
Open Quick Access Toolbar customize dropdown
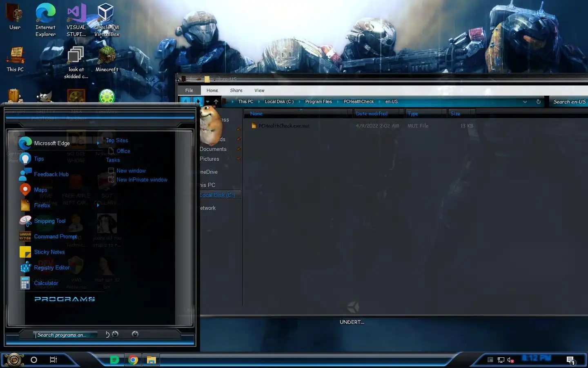click(215, 79)
